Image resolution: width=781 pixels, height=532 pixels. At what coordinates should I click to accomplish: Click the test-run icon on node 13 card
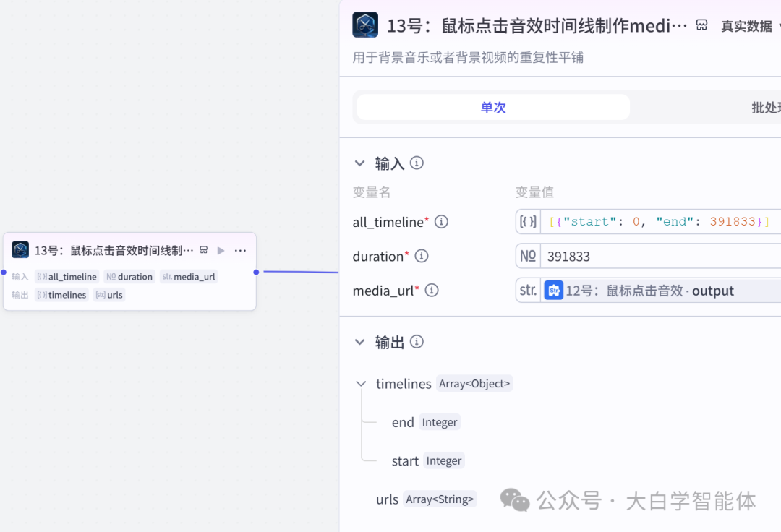pyautogui.click(x=204, y=250)
